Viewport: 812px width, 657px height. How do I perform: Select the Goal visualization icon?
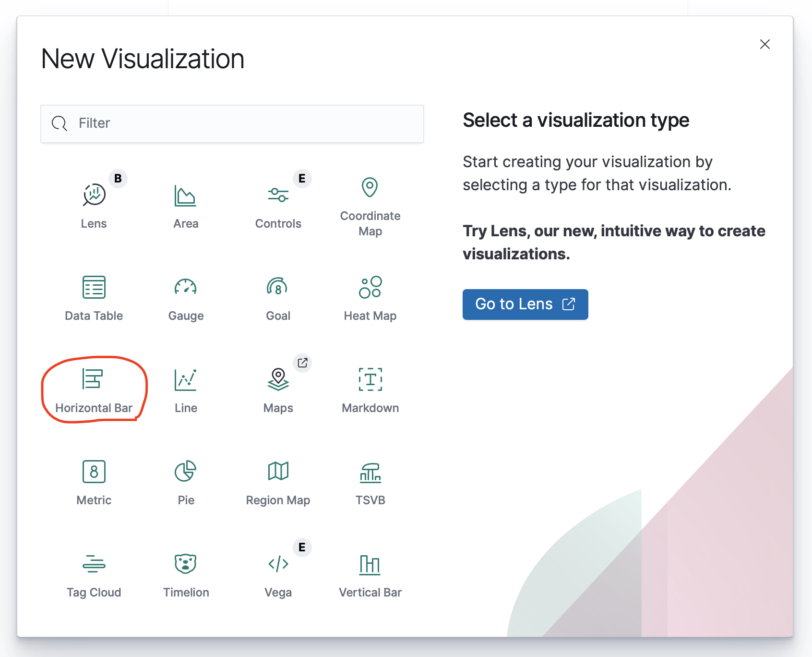click(277, 286)
